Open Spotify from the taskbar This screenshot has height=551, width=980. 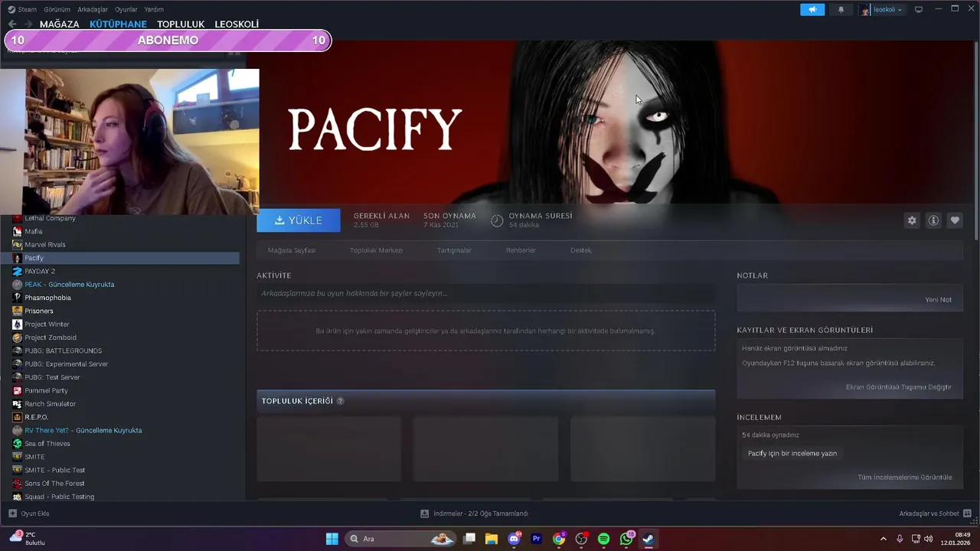[x=603, y=539]
